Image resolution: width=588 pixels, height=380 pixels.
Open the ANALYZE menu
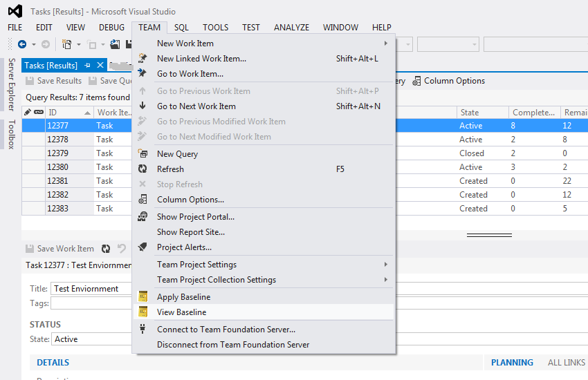pos(291,28)
